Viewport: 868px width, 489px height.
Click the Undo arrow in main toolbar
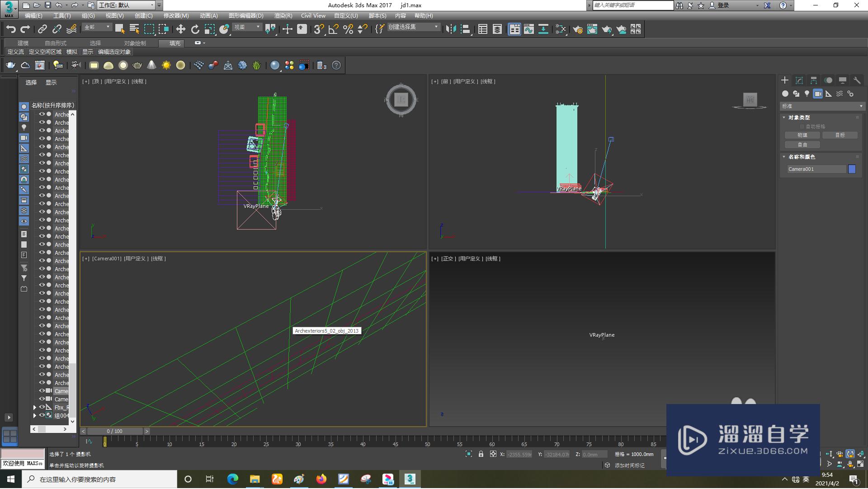click(x=11, y=29)
